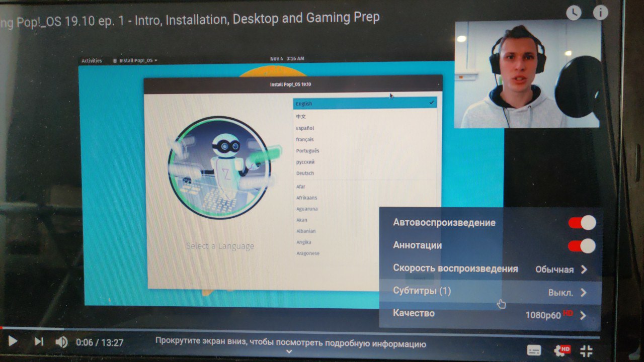Viewport: 644px width, 362px height.
Task: Open video info icon
Action: [600, 13]
